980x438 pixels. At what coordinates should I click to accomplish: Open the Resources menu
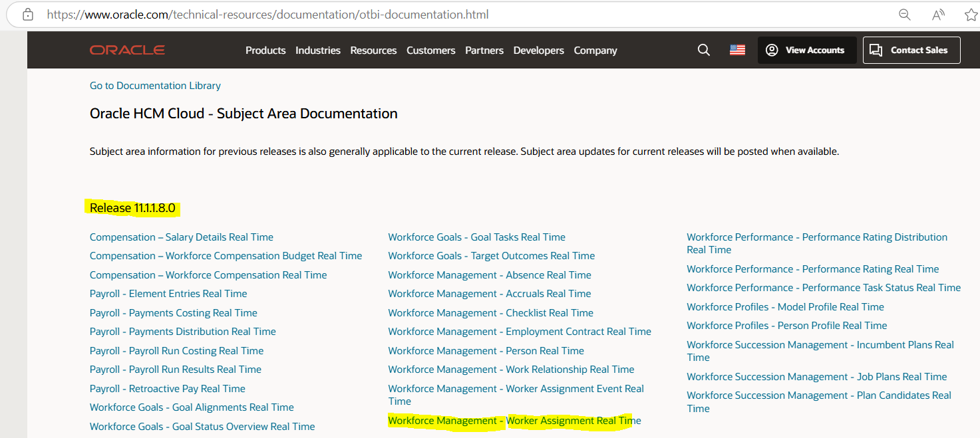373,51
